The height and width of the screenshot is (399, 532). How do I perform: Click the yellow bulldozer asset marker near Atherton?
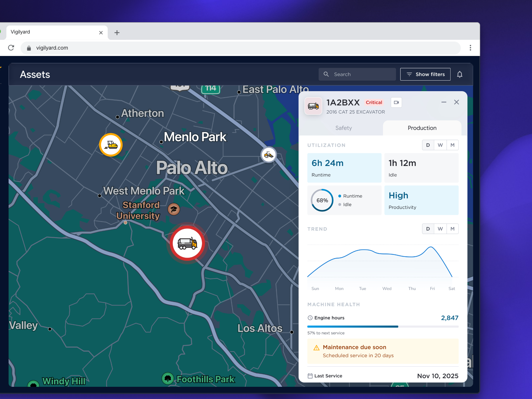click(x=111, y=145)
